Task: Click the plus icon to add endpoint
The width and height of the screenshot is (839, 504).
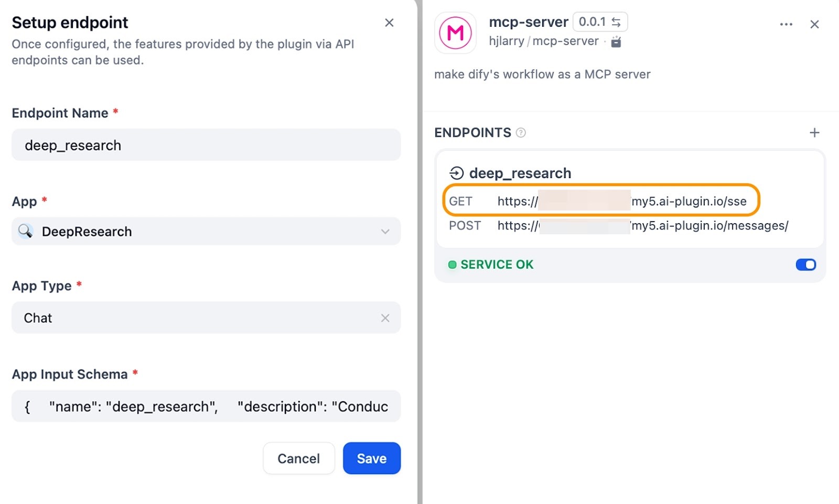Action: pyautogui.click(x=814, y=133)
